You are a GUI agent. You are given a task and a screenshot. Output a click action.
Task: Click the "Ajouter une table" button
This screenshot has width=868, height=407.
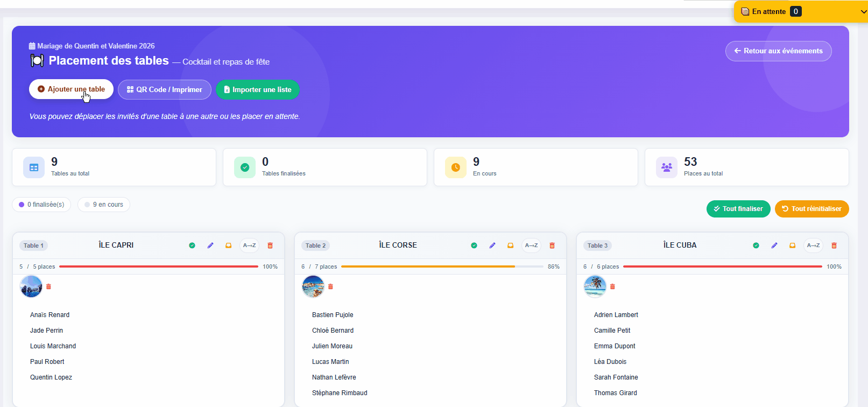[x=71, y=89]
